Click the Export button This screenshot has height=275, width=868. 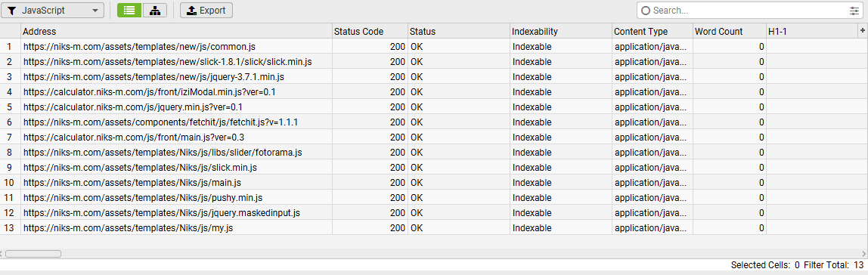[x=206, y=10]
